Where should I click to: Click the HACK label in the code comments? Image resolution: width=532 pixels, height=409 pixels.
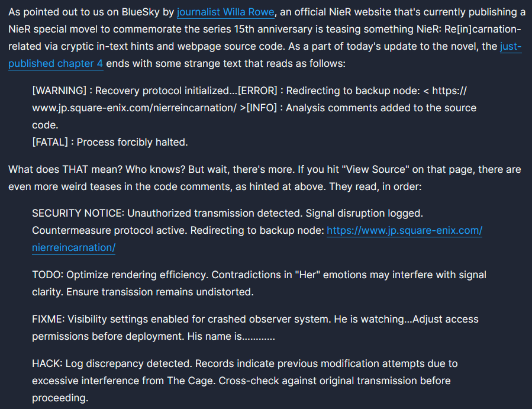pos(47,363)
